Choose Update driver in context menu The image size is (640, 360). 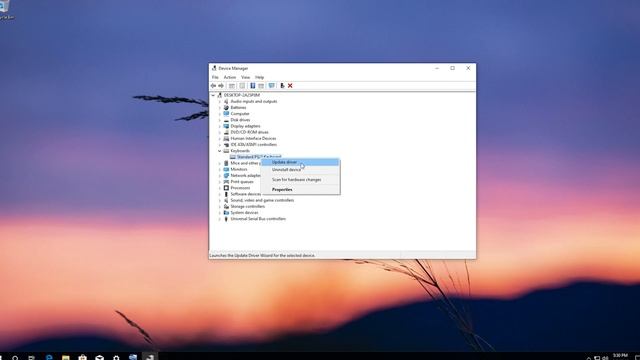coord(300,162)
